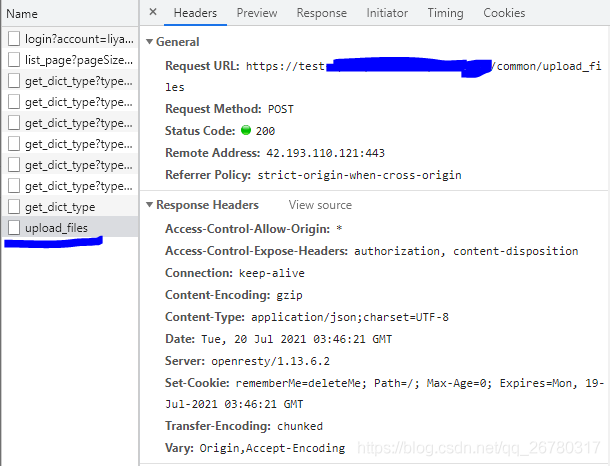
Task: Open the upload_files request file icon
Action: [14, 228]
